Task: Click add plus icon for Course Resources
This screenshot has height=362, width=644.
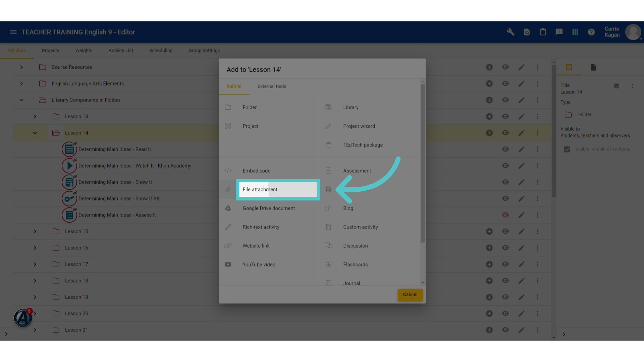Action: coord(489,67)
